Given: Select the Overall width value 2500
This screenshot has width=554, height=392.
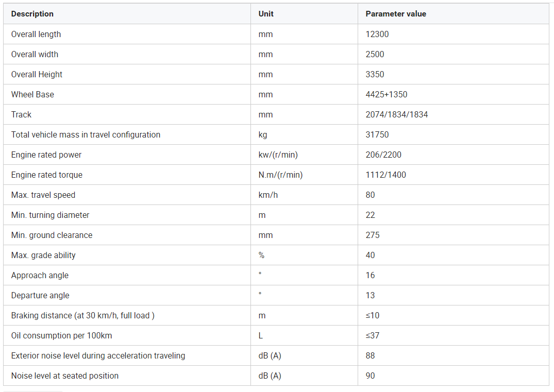Looking at the screenshot, I should point(375,55).
